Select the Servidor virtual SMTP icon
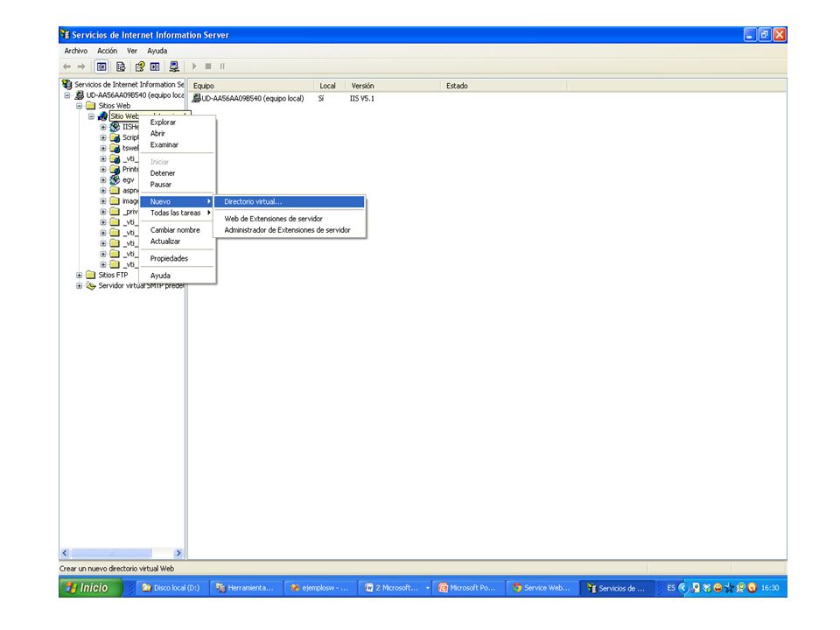This screenshot has height=630, width=840. point(91,285)
